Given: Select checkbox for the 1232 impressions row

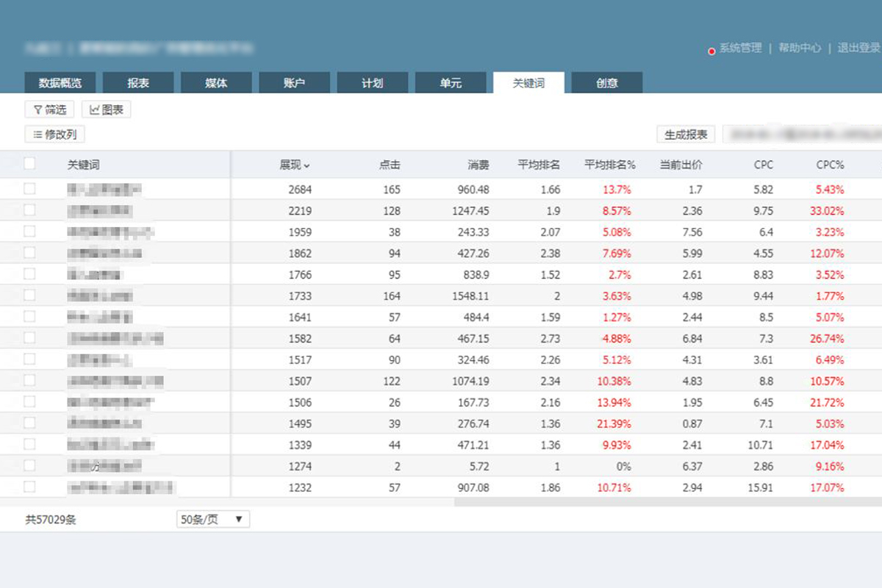Looking at the screenshot, I should pos(29,487).
